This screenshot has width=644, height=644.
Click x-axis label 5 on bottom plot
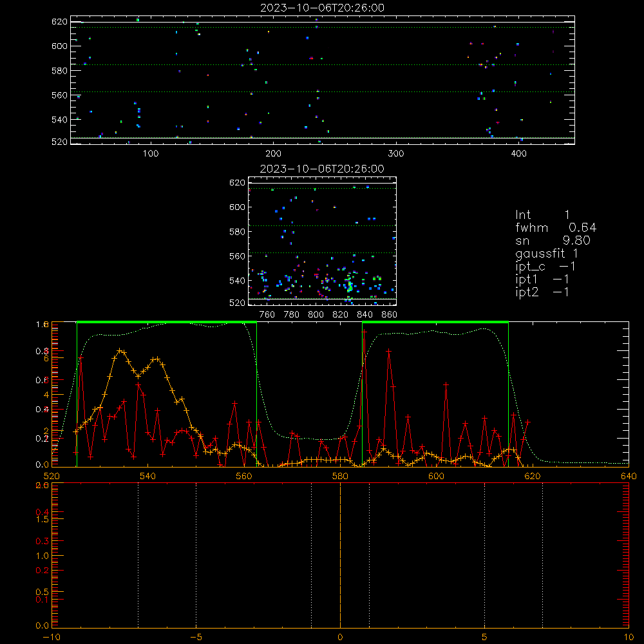pyautogui.click(x=485, y=637)
